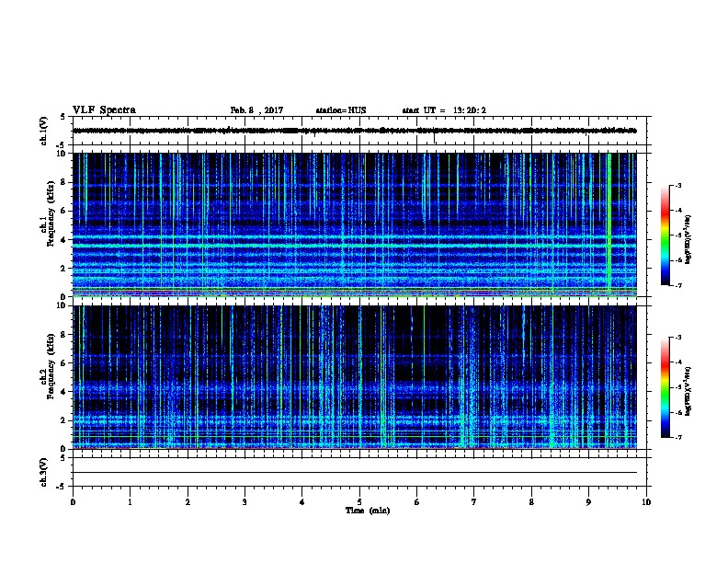Image resolution: width=728 pixels, height=563 pixels.
Task: Click the "8" kHz tick on ch.2 frequency axis
Action: (63, 335)
